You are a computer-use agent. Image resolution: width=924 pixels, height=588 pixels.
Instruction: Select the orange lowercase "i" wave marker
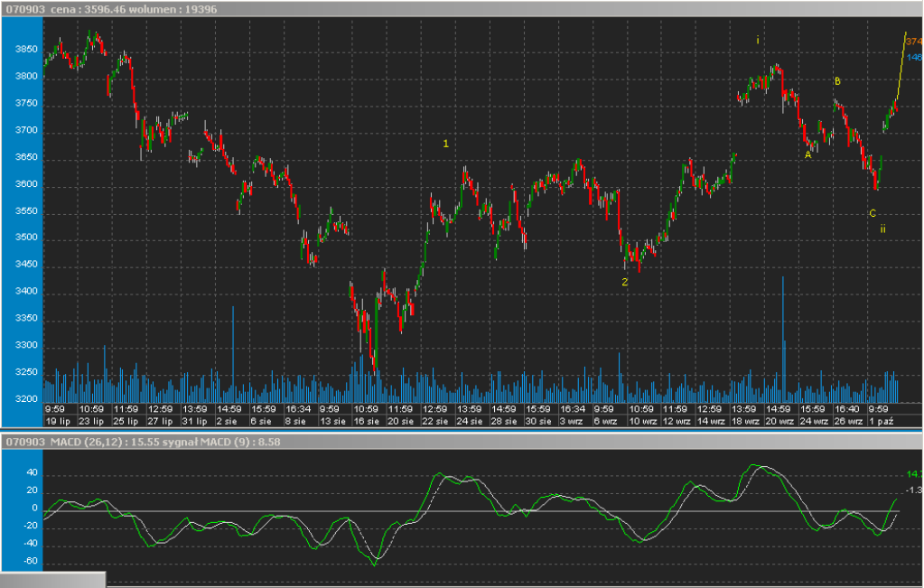coord(758,41)
